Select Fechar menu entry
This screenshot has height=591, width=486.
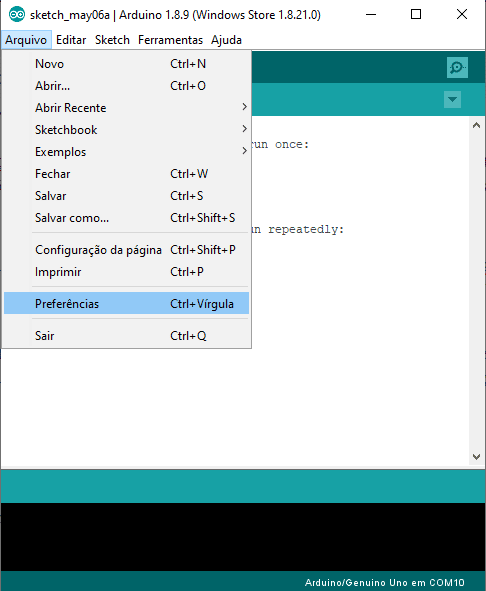pos(126,174)
